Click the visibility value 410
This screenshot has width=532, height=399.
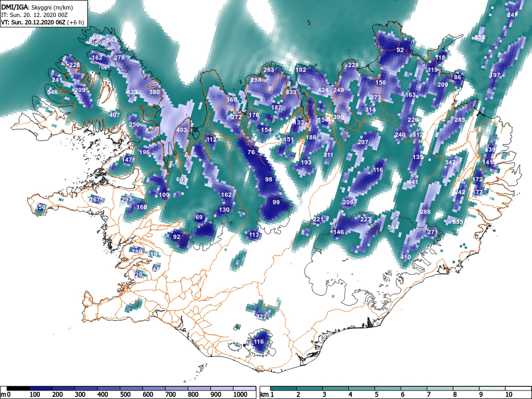(405, 257)
